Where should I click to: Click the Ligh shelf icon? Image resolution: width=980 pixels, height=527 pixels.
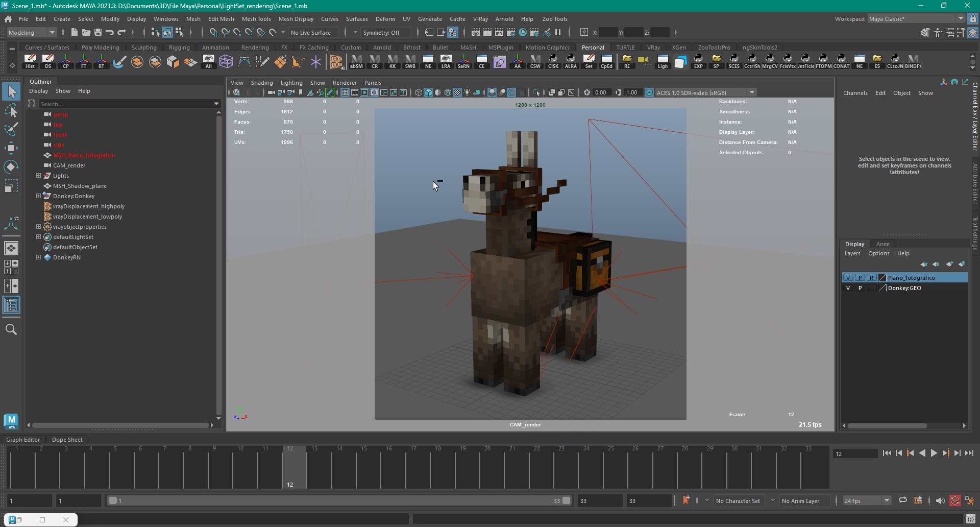663,61
